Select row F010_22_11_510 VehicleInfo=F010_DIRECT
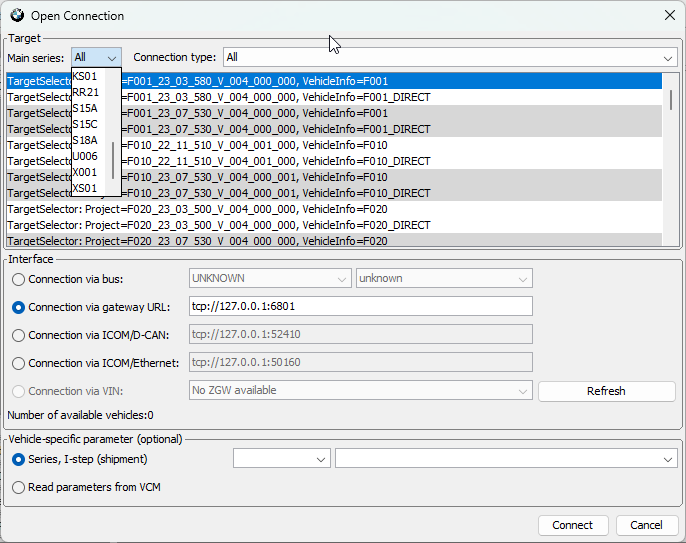 pyautogui.click(x=334, y=161)
